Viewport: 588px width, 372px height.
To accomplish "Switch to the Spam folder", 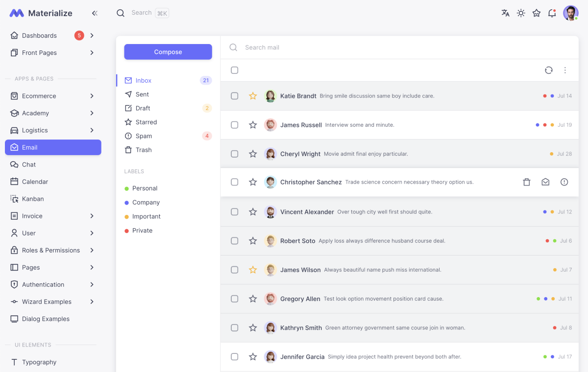I will pyautogui.click(x=144, y=136).
